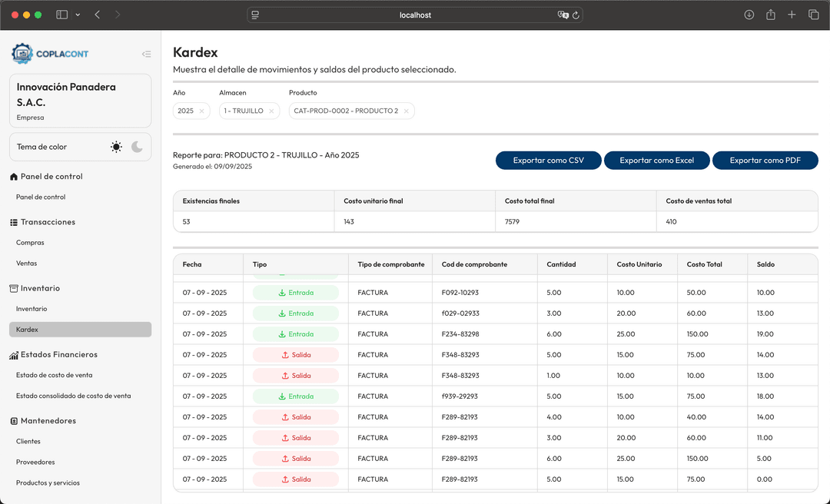The image size is (830, 504).
Task: Open the Producto dropdown
Action: pos(346,111)
